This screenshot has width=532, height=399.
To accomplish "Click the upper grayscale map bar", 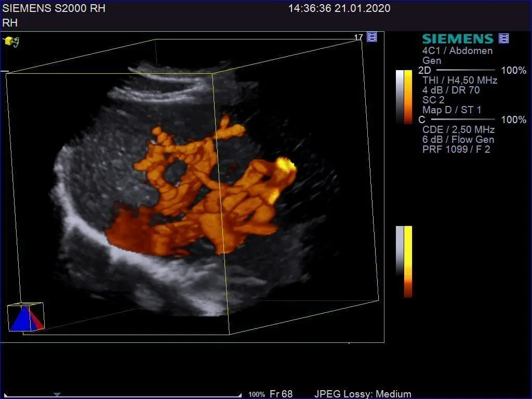I will tap(399, 96).
